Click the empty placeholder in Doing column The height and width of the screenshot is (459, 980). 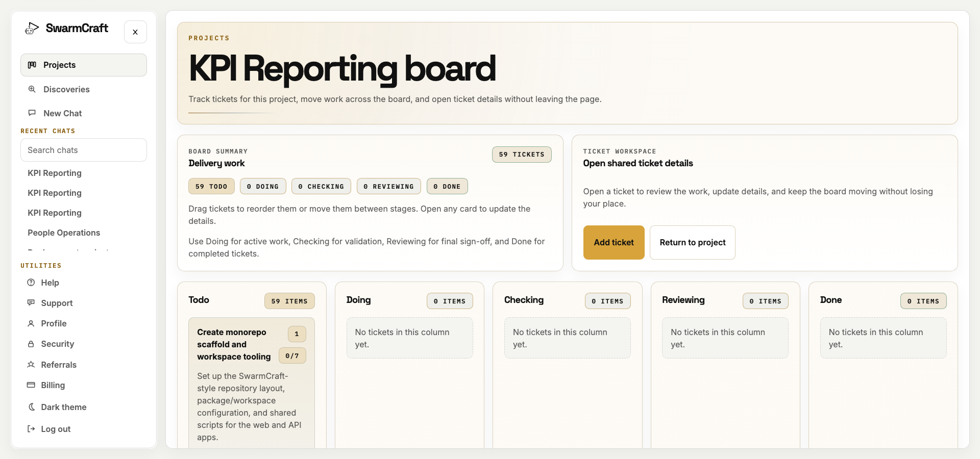409,338
